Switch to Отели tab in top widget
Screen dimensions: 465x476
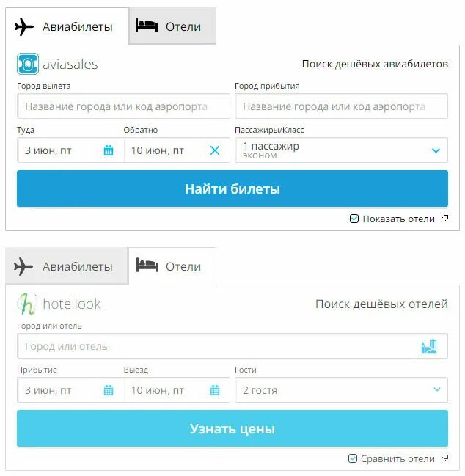(x=172, y=26)
